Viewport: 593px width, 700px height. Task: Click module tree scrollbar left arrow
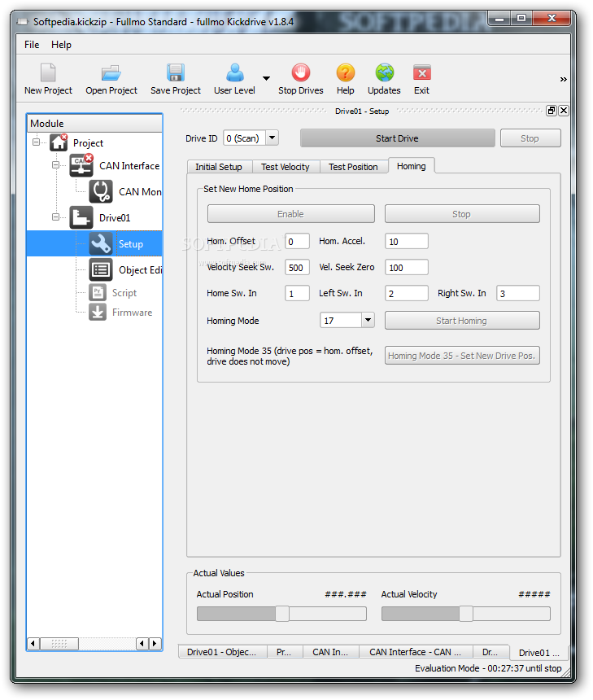(x=33, y=643)
